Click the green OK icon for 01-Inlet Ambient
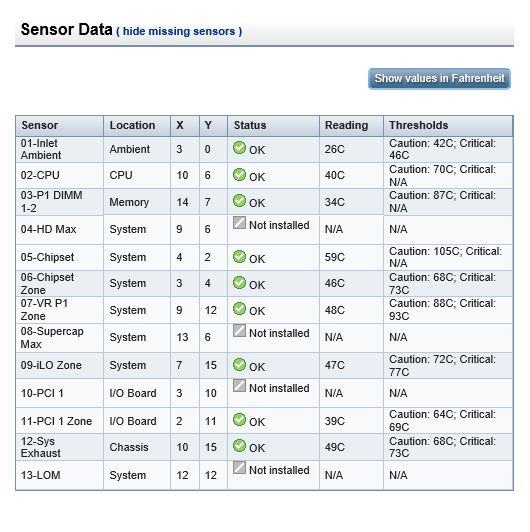Screen dimensions: 530x532 click(239, 148)
